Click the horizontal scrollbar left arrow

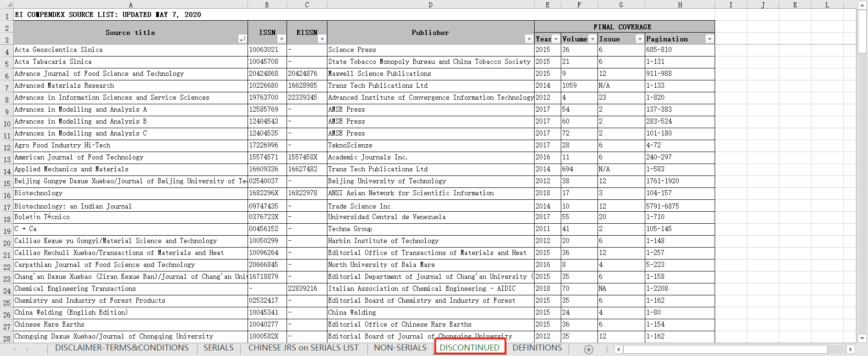click(619, 350)
